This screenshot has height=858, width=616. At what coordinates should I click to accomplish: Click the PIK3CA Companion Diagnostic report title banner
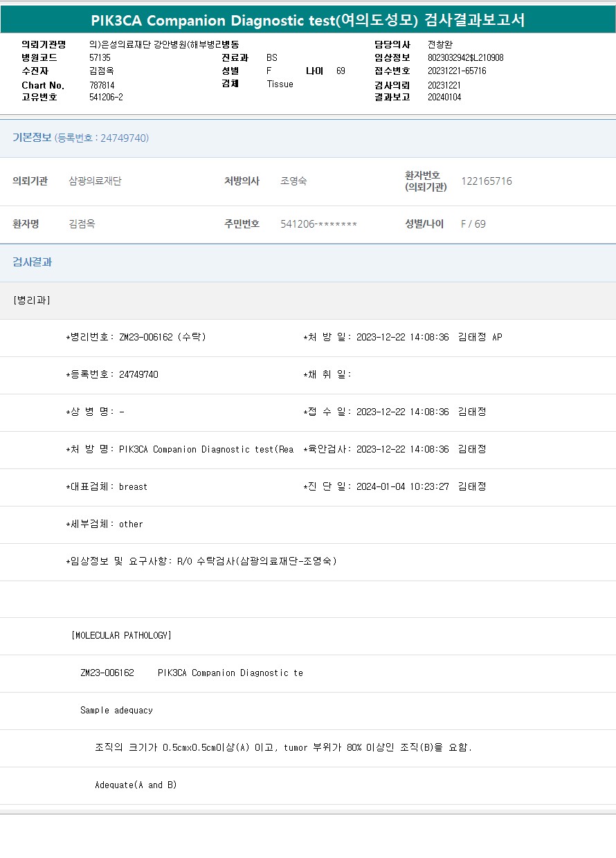pyautogui.click(x=308, y=21)
